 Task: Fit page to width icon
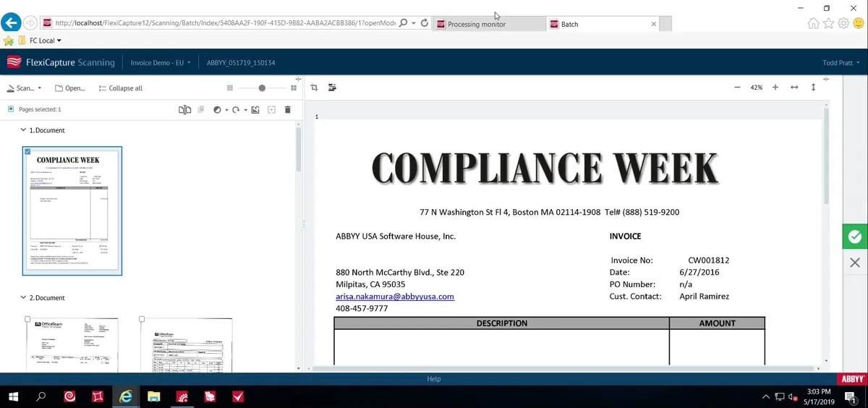794,87
